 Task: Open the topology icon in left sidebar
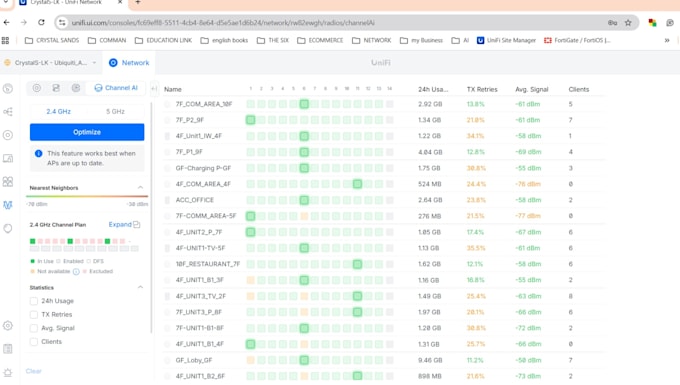(x=8, y=112)
